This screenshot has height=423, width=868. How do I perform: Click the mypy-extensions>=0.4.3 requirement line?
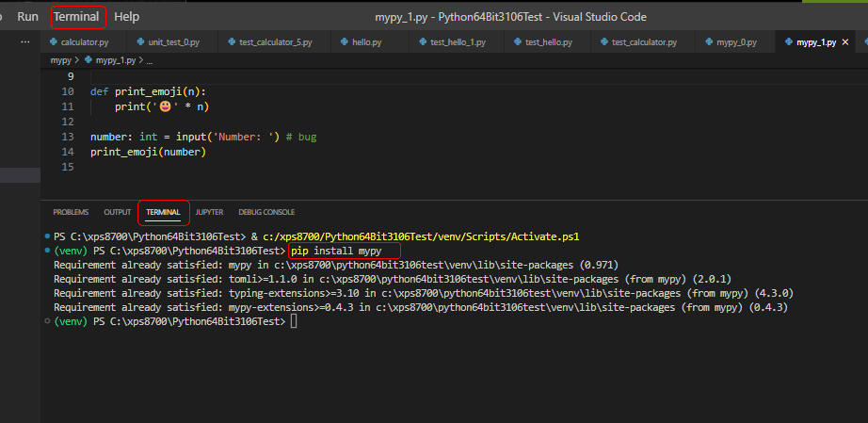point(421,307)
